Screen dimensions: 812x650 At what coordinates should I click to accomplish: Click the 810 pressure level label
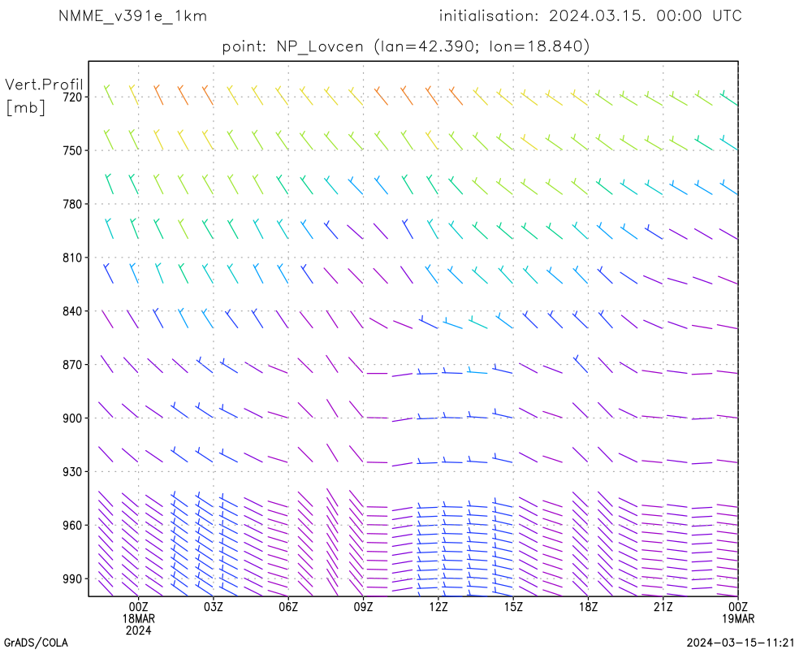pos(72,258)
